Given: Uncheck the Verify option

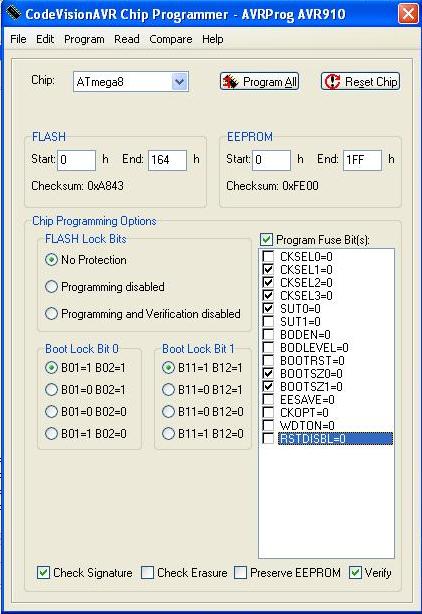Looking at the screenshot, I should coord(355,572).
